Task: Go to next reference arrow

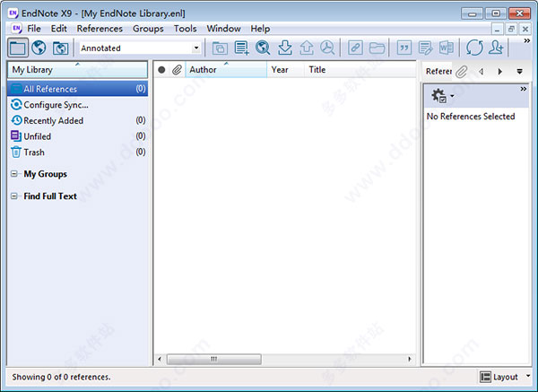Action: [x=500, y=72]
